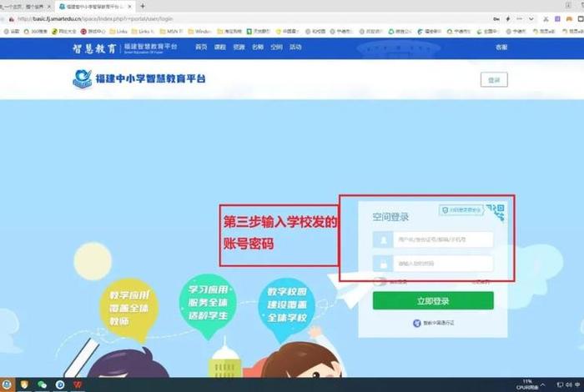Toggle the remember-login checkbox below password
The height and width of the screenshot is (392, 584).
pos(380,282)
